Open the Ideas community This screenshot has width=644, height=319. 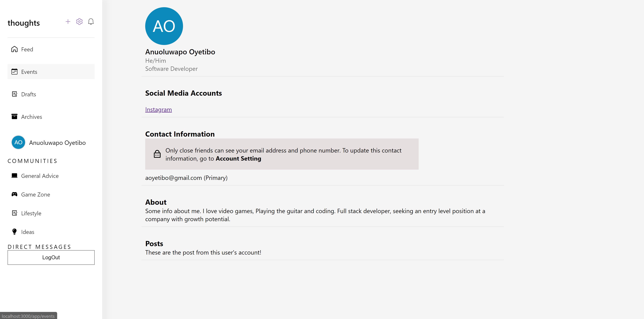(51, 232)
